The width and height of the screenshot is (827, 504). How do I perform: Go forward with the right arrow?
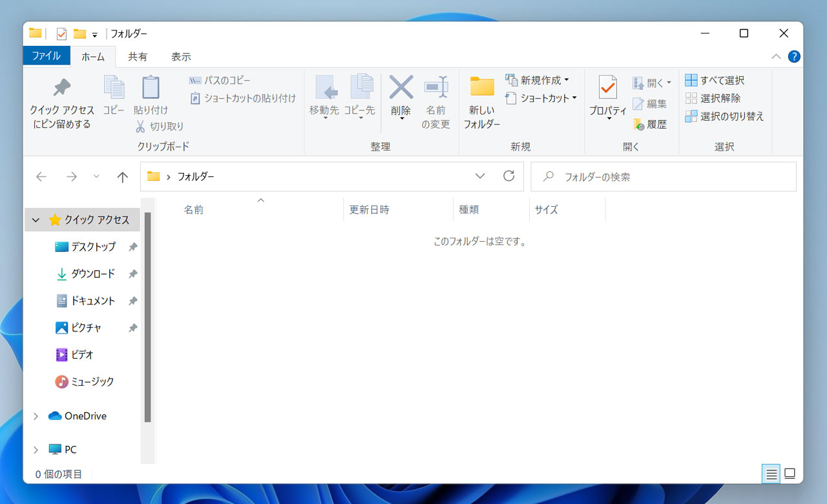click(72, 177)
